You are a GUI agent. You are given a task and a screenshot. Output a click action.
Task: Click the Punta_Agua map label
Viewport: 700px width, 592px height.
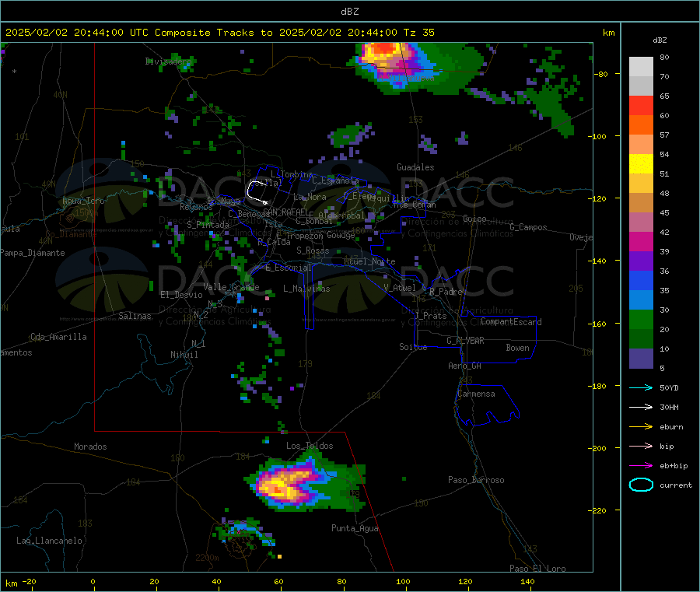(355, 529)
